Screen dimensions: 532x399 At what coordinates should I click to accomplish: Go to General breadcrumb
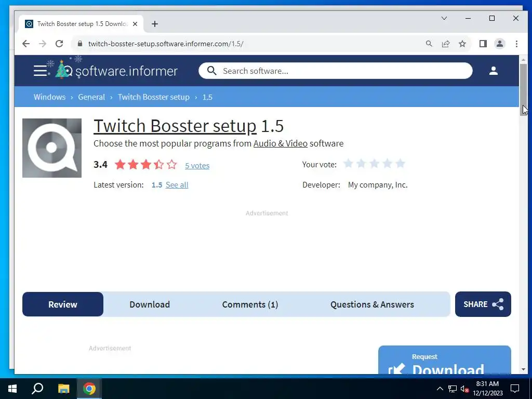coord(91,97)
